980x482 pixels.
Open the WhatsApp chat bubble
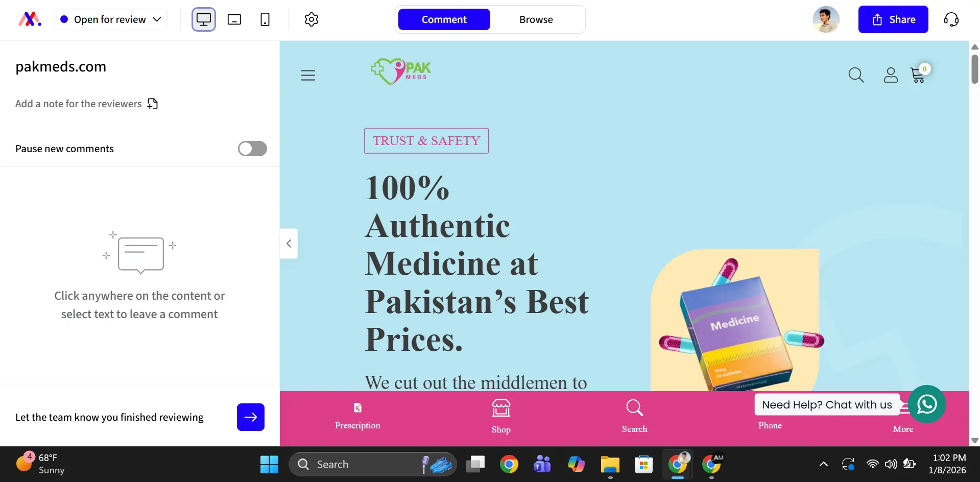point(926,404)
